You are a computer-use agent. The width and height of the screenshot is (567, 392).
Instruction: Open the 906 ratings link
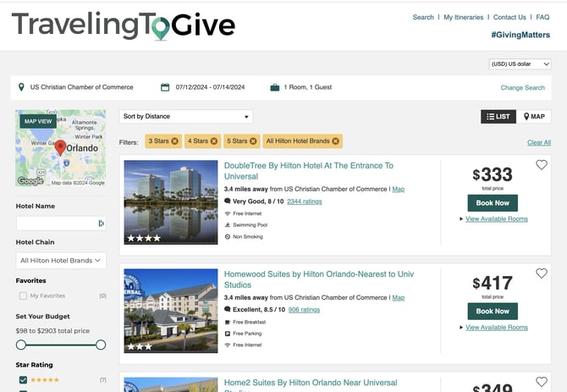click(x=304, y=310)
